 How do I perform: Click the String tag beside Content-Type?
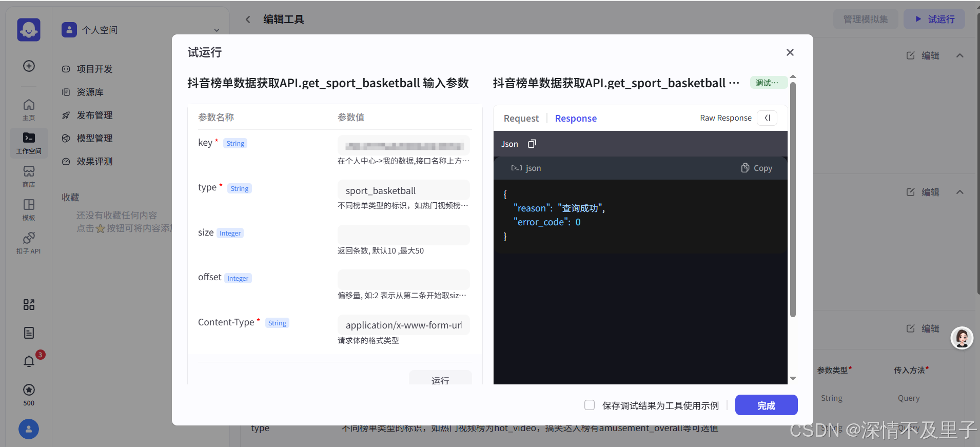277,323
